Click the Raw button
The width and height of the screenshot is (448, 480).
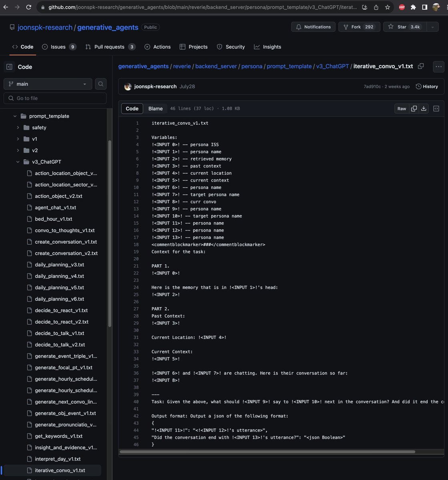click(x=402, y=108)
